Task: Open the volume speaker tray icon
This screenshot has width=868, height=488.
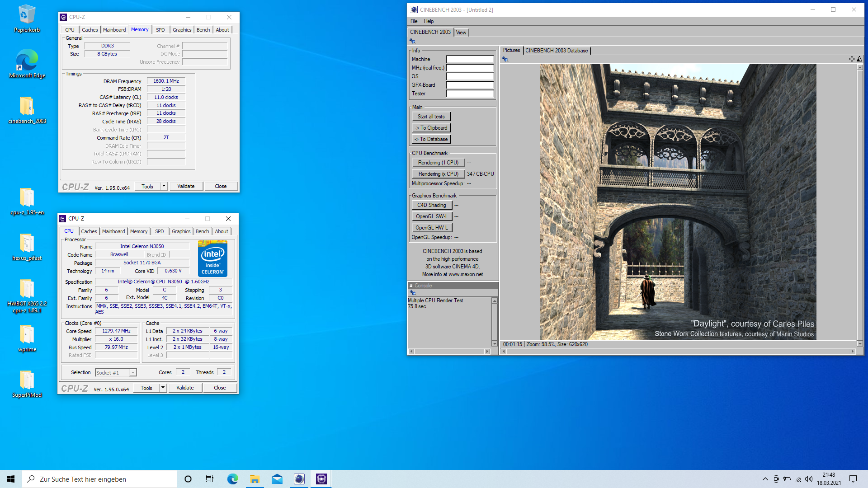Action: coord(809,479)
